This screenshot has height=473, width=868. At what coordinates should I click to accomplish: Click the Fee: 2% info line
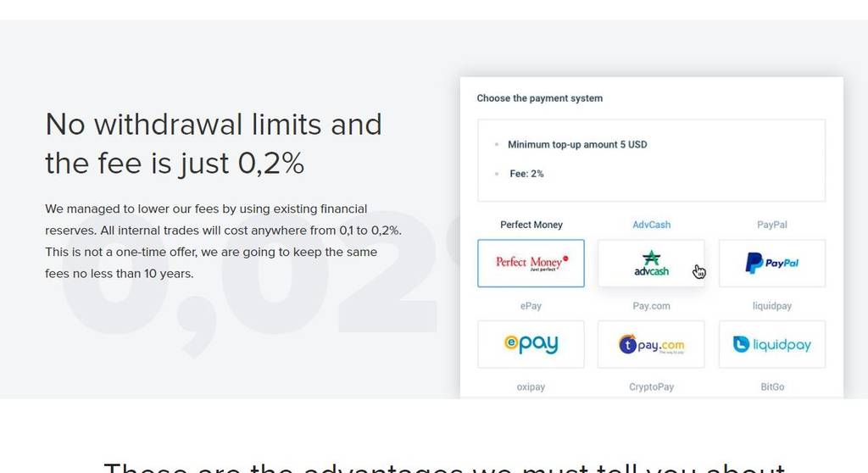(526, 174)
